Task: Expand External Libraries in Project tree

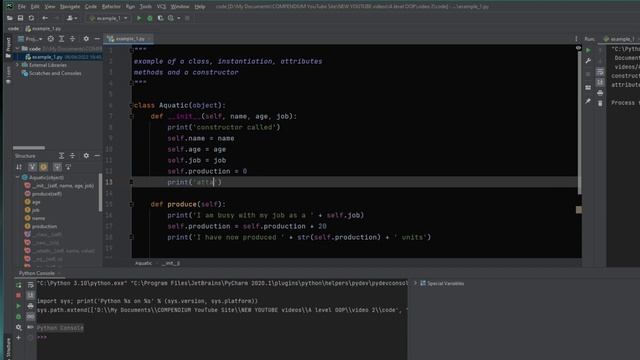Action: coord(18,65)
